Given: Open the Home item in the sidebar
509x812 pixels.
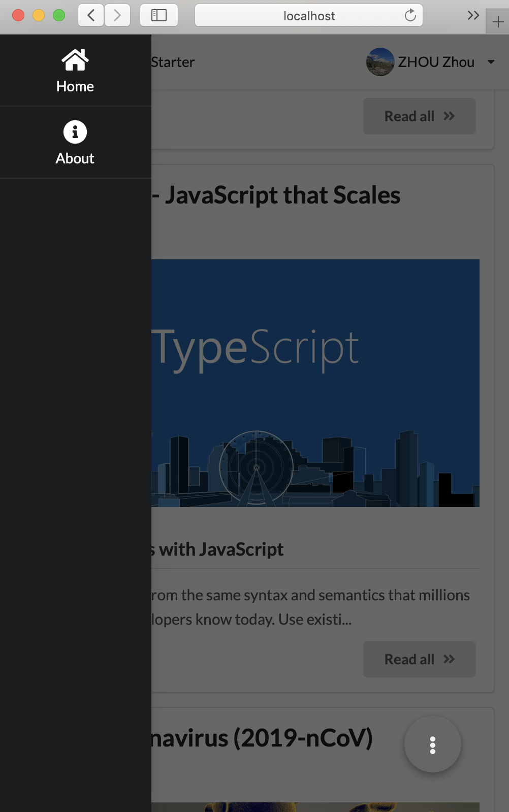Looking at the screenshot, I should coord(75,71).
